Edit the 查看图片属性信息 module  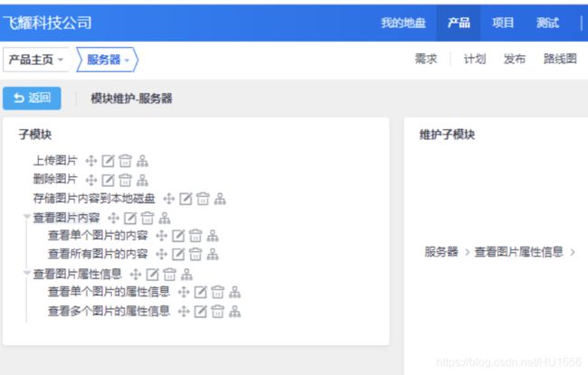point(152,275)
